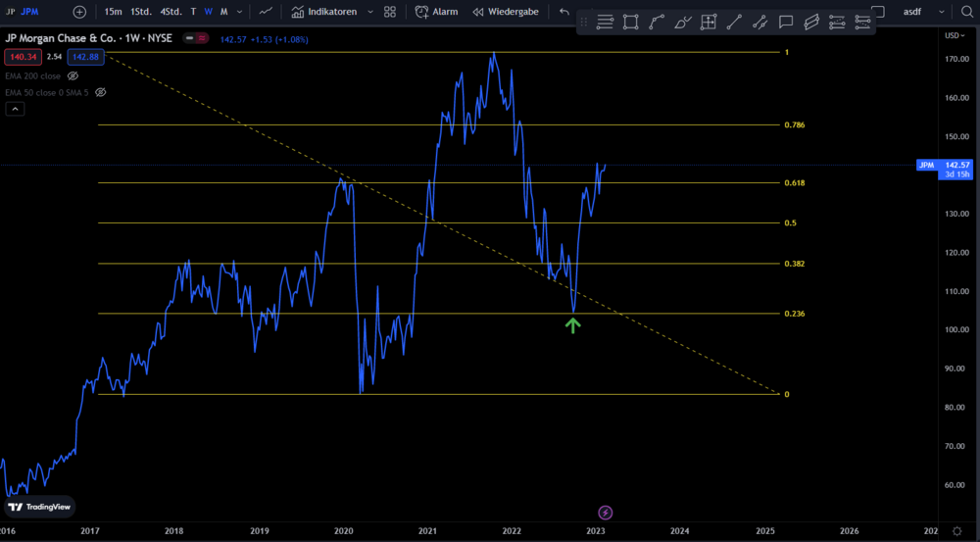The image size is (980, 542).
Task: Toggle the market status pill next to NYSE
Action: pos(196,38)
